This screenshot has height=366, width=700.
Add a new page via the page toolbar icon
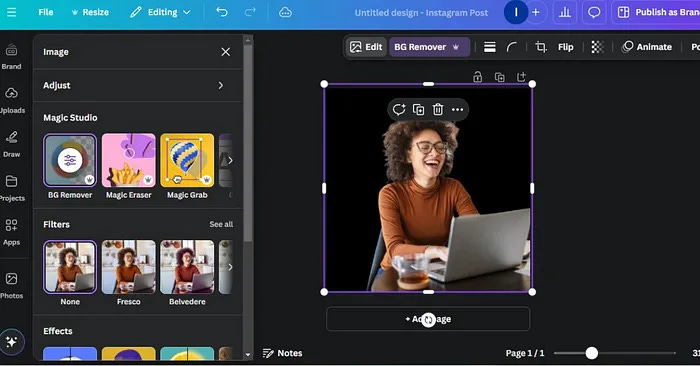521,77
